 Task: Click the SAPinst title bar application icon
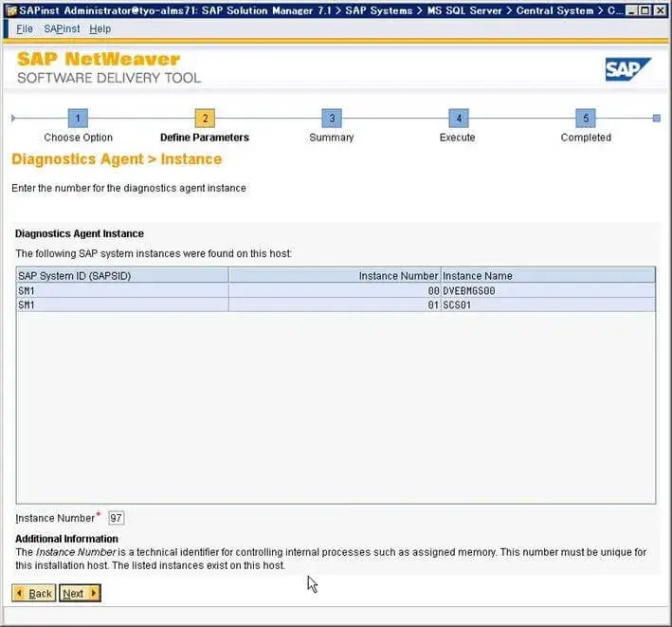[x=11, y=10]
